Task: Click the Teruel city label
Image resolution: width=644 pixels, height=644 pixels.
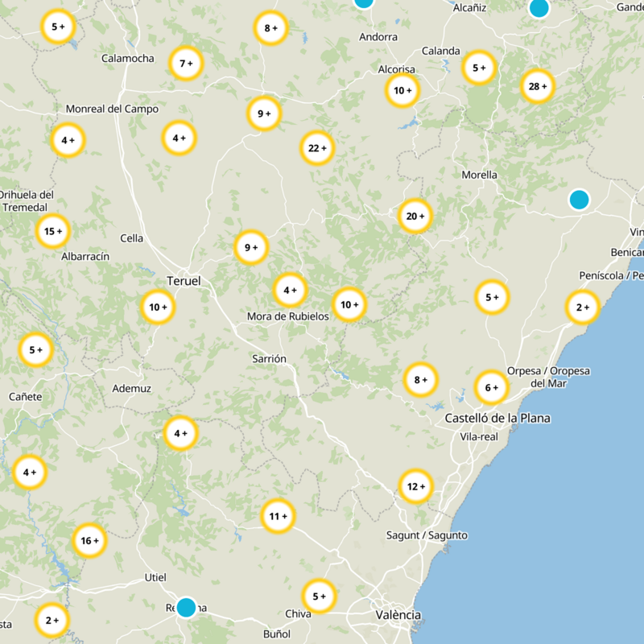Action: 184,281
